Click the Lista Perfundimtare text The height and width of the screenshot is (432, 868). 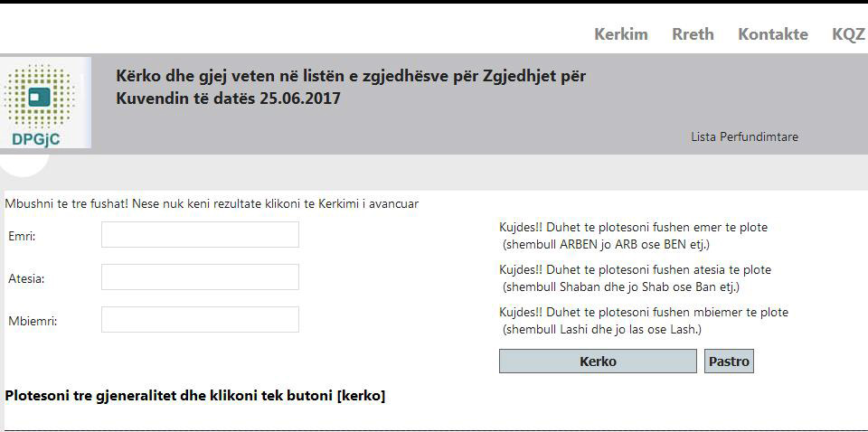(744, 137)
